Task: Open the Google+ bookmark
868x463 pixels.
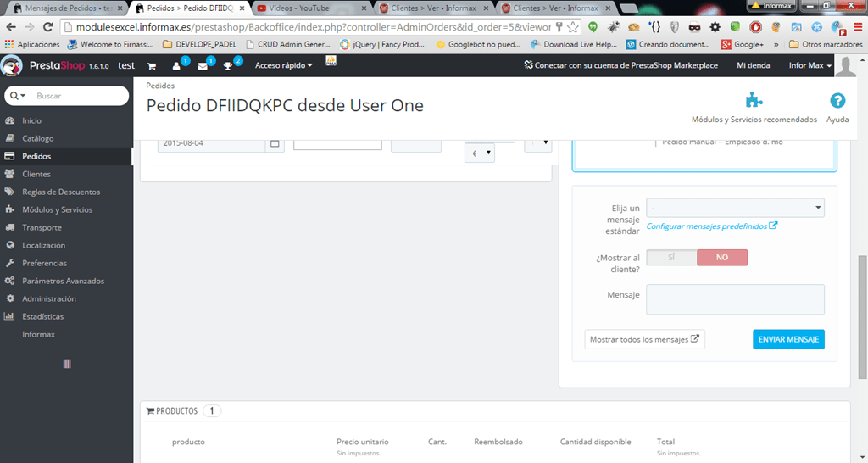Action: point(741,44)
